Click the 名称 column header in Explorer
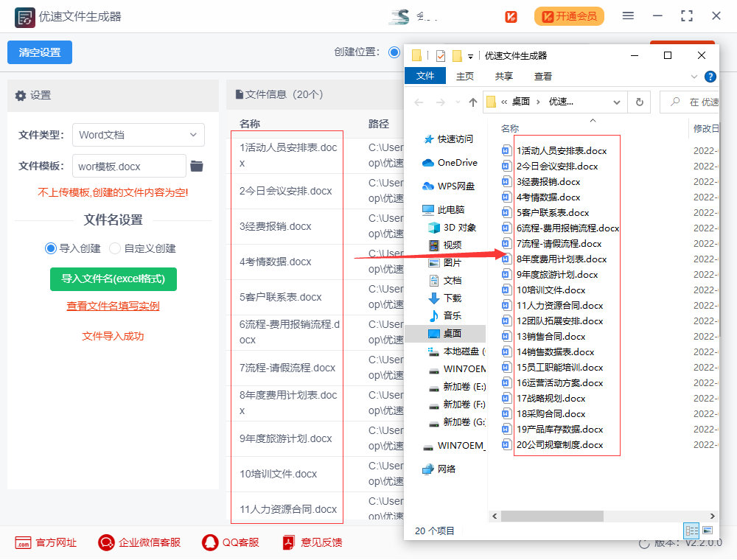The image size is (737, 560). coord(510,128)
